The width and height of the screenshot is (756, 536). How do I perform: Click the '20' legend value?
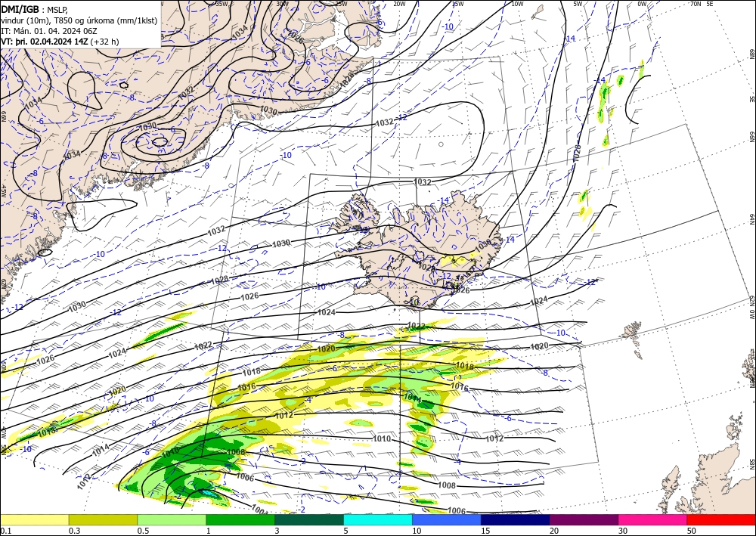(x=554, y=531)
